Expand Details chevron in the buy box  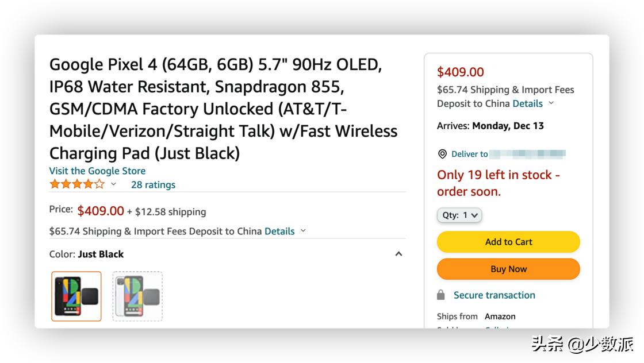(x=551, y=103)
